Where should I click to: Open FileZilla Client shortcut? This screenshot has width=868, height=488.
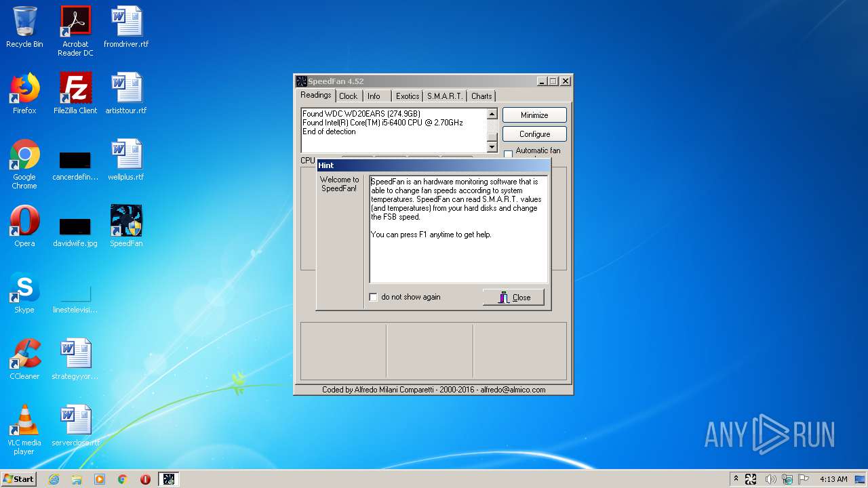(x=75, y=94)
